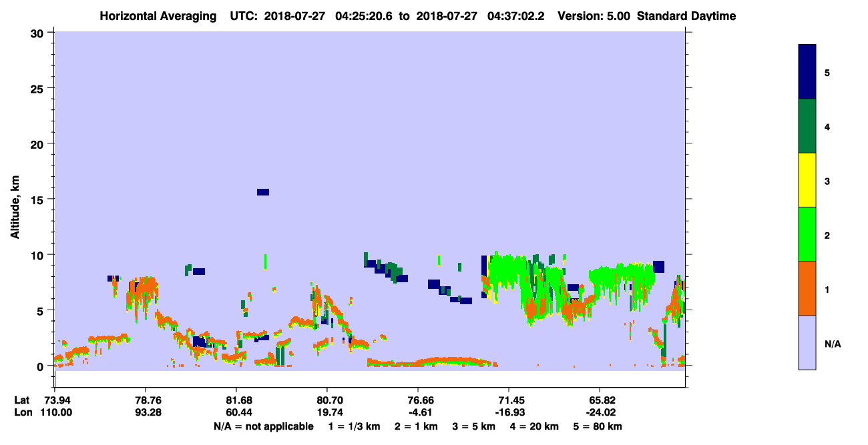
Task: Click the yellow level 3 colorbar segment
Action: tap(807, 180)
